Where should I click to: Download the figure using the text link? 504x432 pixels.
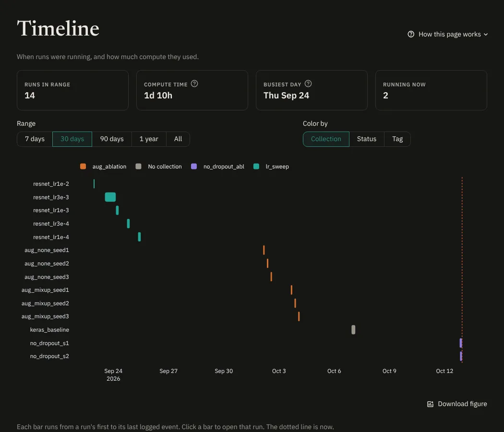coord(462,404)
